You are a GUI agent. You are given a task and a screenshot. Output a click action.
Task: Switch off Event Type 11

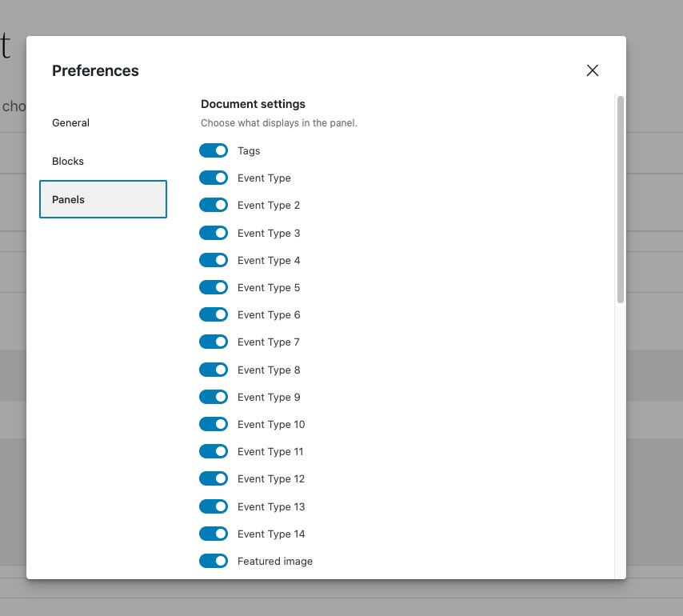(x=214, y=451)
